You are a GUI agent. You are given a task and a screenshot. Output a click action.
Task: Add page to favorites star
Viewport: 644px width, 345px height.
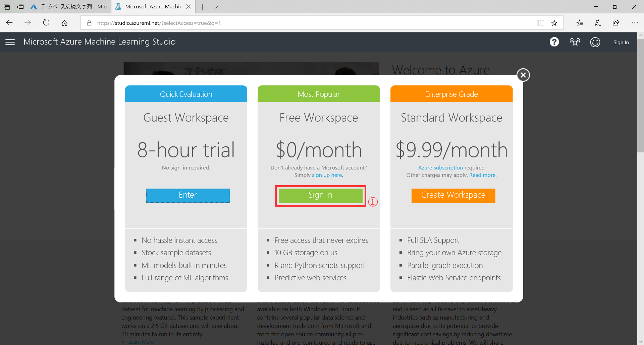click(x=554, y=23)
